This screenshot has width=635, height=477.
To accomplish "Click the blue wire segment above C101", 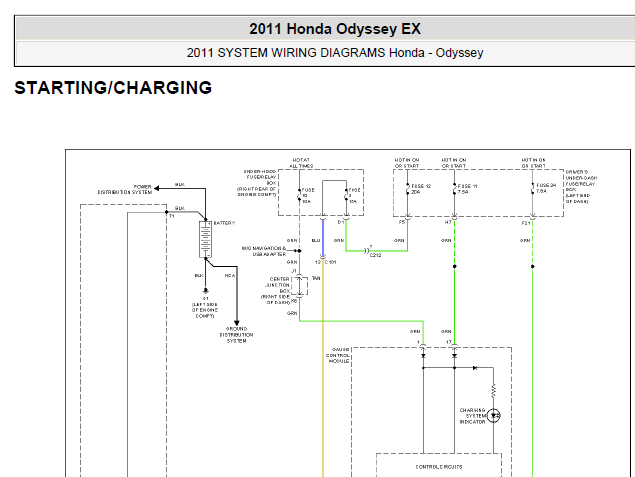I will pyautogui.click(x=323, y=238).
